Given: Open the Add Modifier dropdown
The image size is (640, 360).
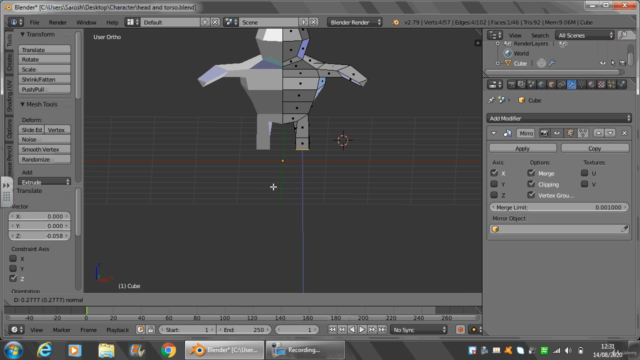Looking at the screenshot, I should click(559, 118).
